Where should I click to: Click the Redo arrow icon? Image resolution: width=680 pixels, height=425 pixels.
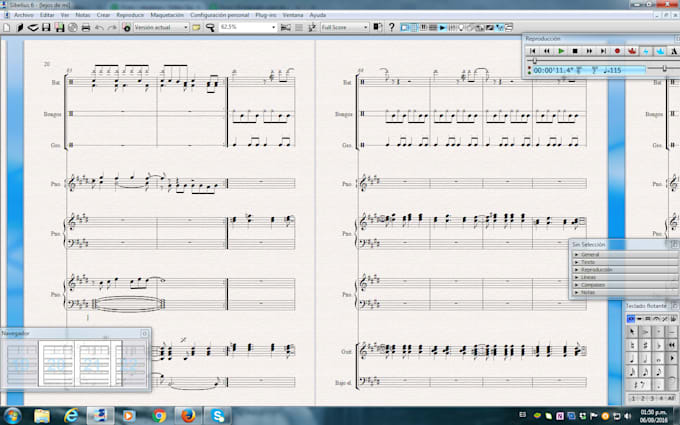(112, 27)
